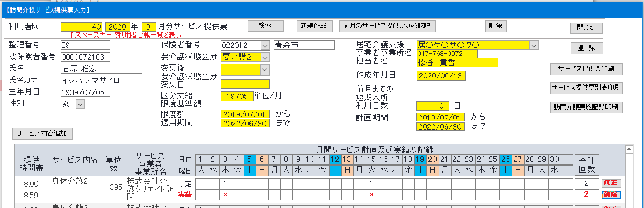This screenshot has width=644, height=208.
Task: Click 訪問介護実施記録印刷 button
Action: click(x=586, y=107)
